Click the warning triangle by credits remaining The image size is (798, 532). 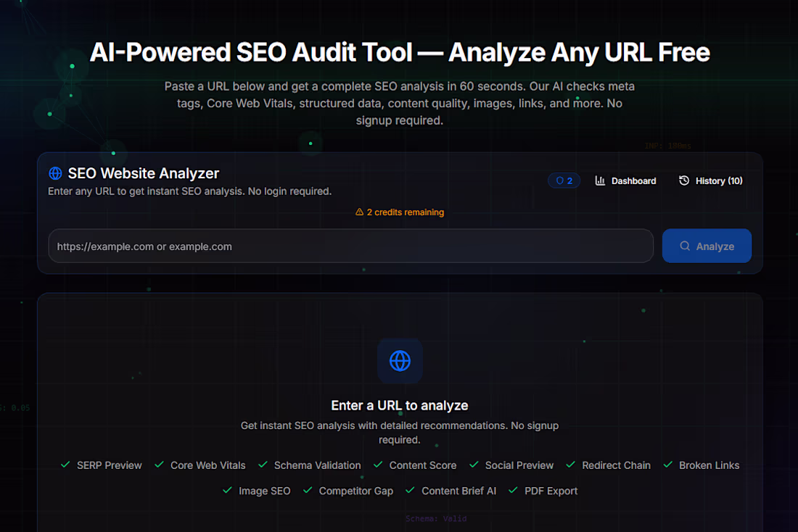click(x=359, y=212)
